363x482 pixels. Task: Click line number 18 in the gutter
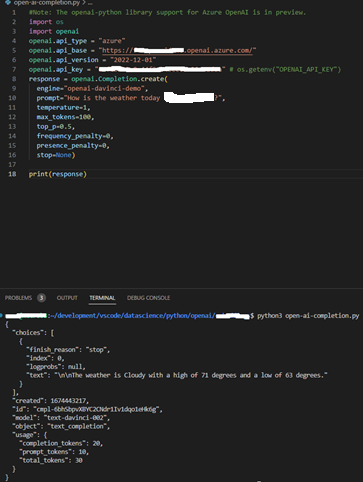click(12, 174)
